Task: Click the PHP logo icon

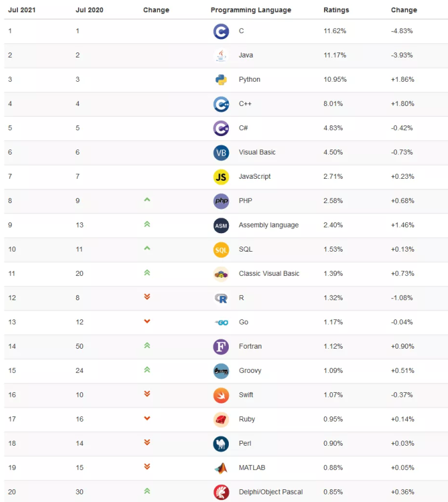Action: pyautogui.click(x=221, y=201)
